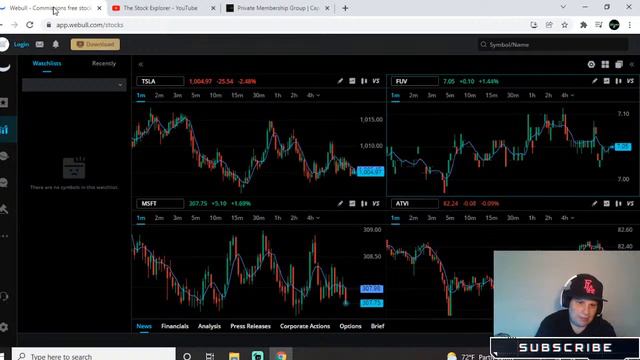Select the 2m timeframe on the TSLA chart

159,95
